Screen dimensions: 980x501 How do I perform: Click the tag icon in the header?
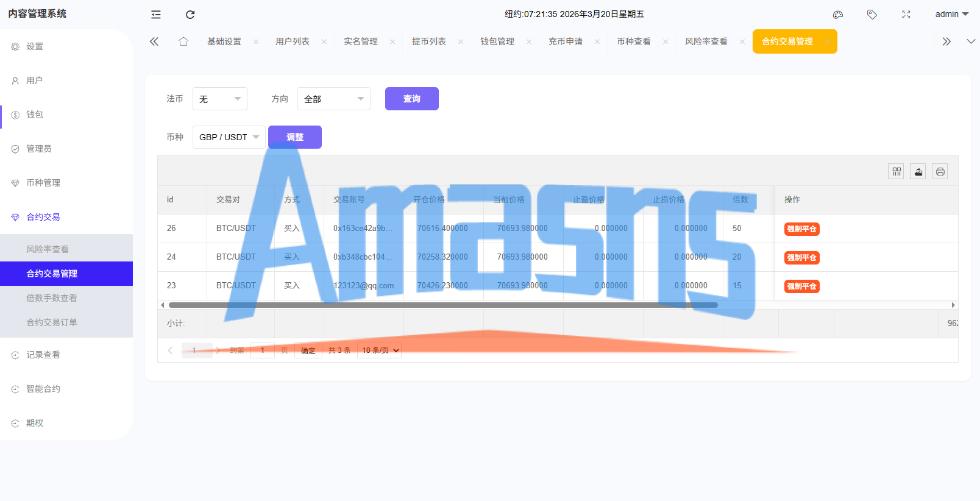point(872,15)
